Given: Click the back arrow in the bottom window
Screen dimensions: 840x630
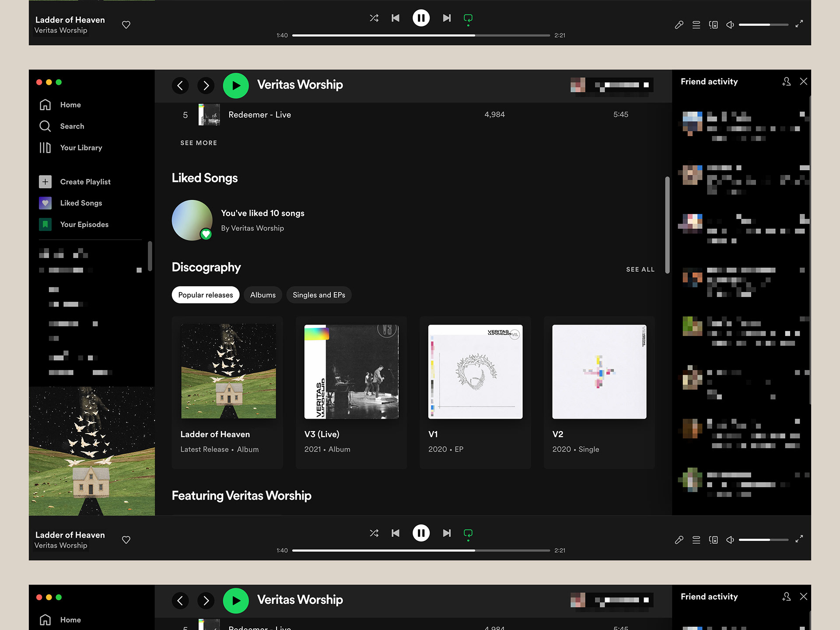Looking at the screenshot, I should click(180, 601).
